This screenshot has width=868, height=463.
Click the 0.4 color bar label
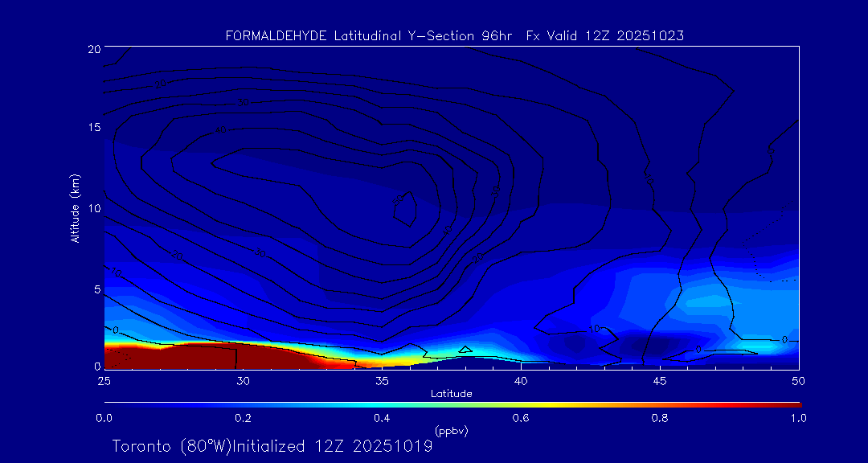point(382,418)
